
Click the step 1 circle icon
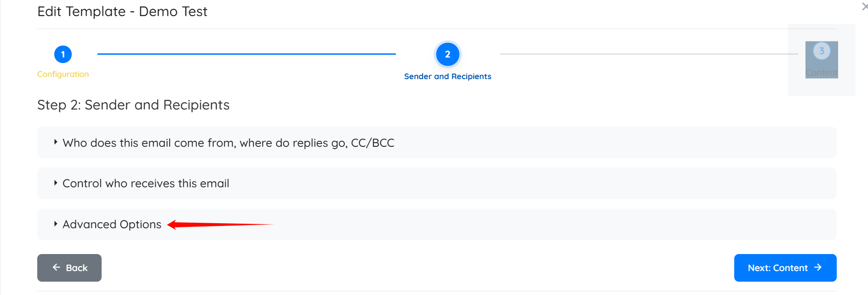pyautogui.click(x=63, y=54)
